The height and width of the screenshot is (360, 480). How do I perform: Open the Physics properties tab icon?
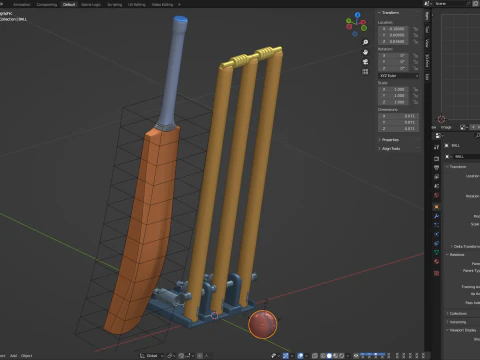pos(436,234)
